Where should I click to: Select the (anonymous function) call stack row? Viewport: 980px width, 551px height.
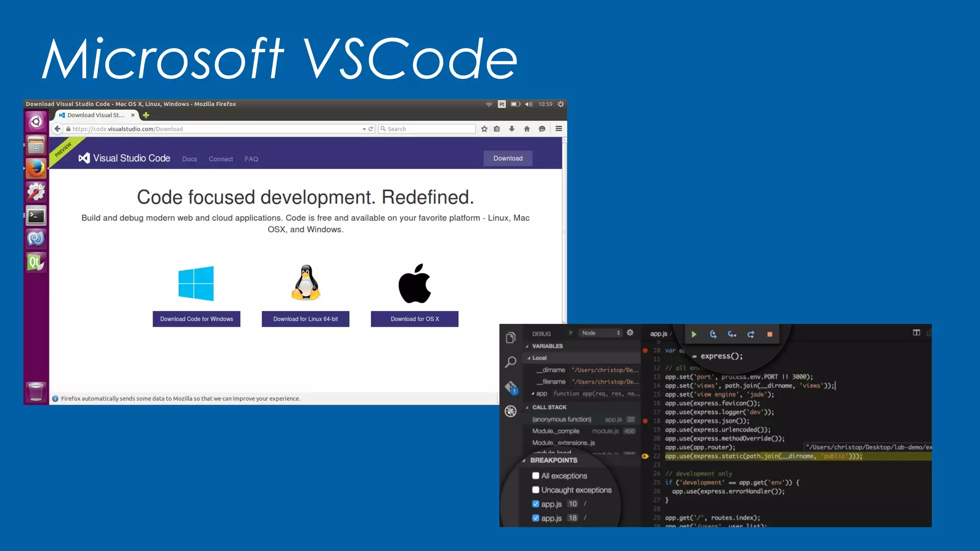(x=583, y=419)
